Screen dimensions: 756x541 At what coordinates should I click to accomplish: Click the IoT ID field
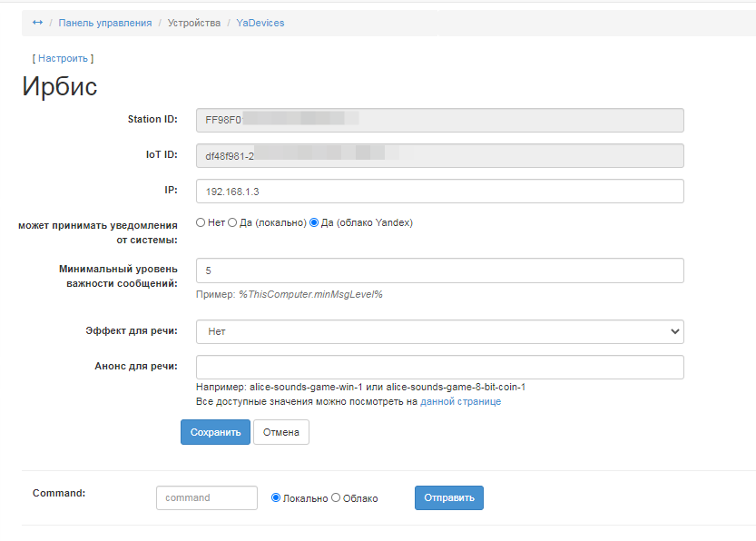point(439,156)
